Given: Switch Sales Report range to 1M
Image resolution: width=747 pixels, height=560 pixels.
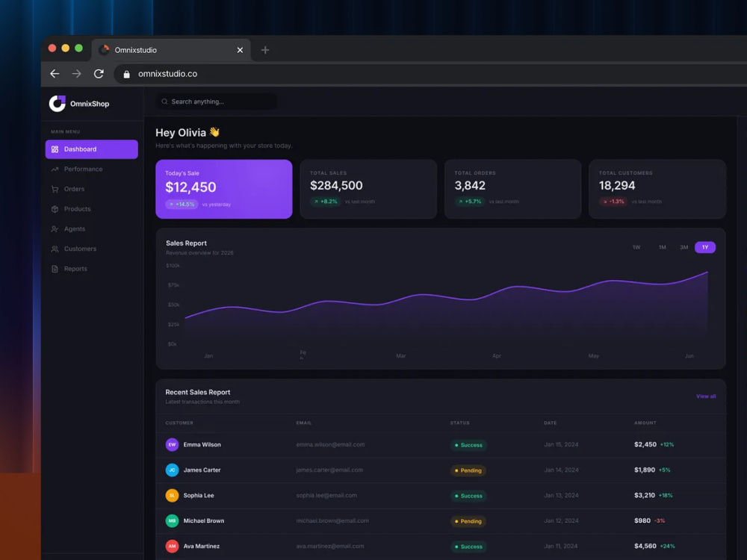Looking at the screenshot, I should pyautogui.click(x=662, y=247).
